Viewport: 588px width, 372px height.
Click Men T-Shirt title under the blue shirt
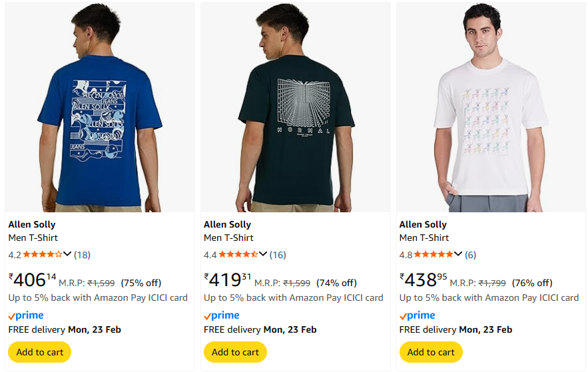(x=33, y=238)
